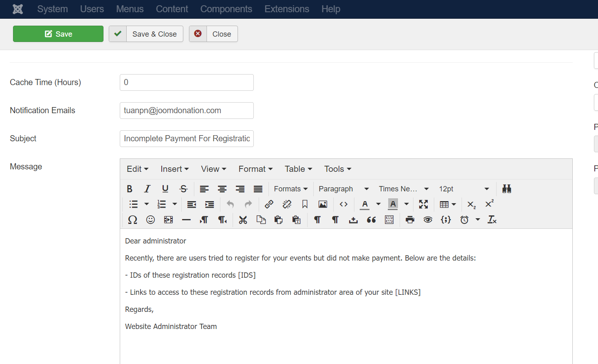Screen dimensions: 598x364
Task: Open the editor Table menu
Action: (x=299, y=169)
